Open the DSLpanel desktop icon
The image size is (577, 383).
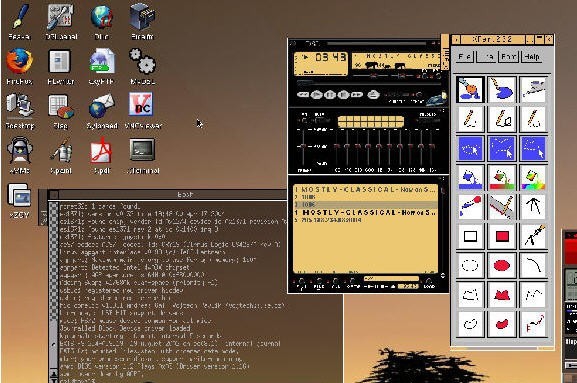pos(61,21)
